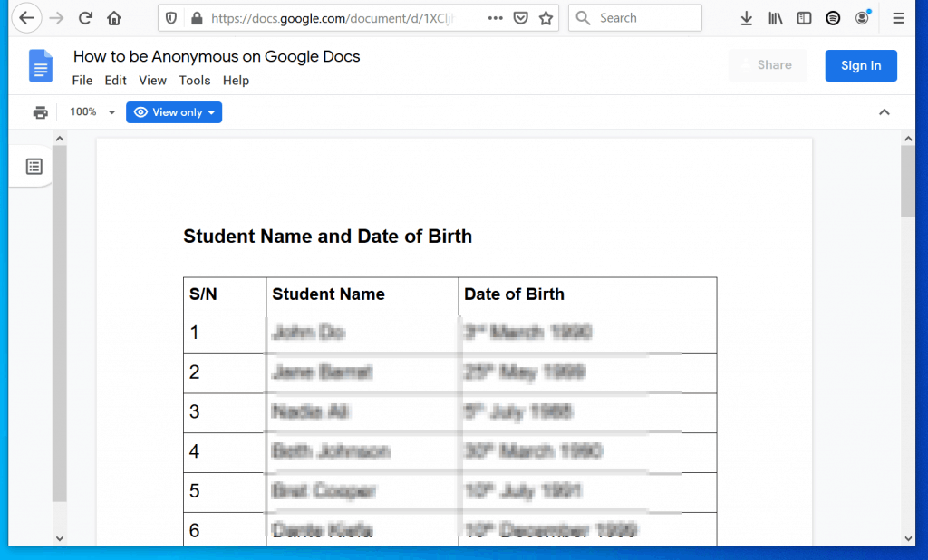
Task: Go back with the browser back arrow
Action: coord(26,18)
